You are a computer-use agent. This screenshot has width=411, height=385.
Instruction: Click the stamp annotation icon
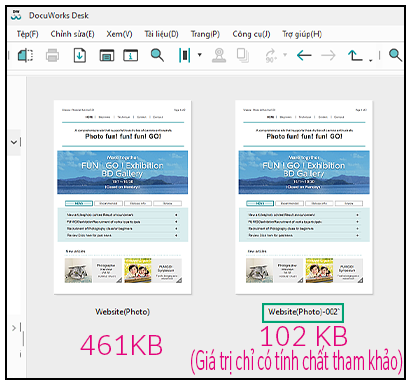click(x=219, y=55)
